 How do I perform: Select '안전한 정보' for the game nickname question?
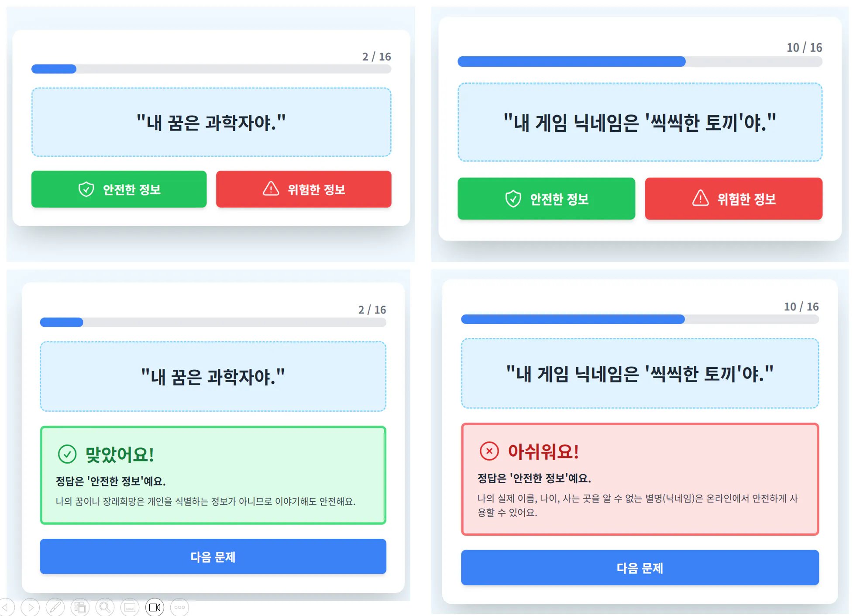tap(546, 199)
